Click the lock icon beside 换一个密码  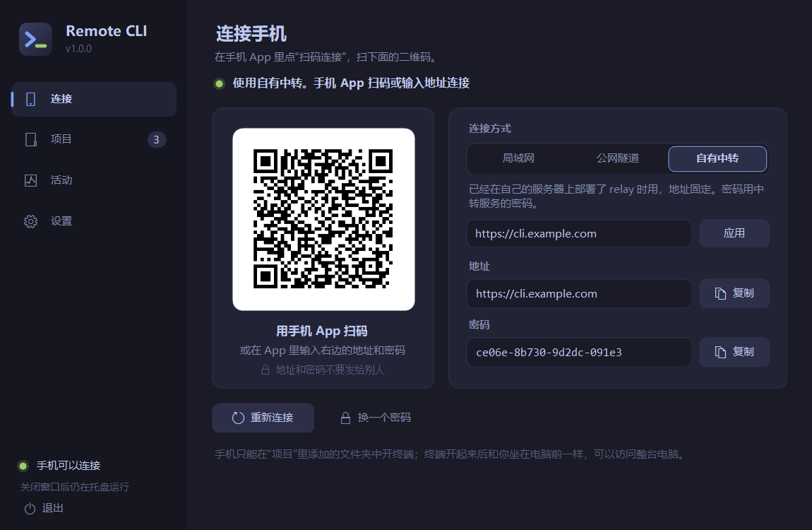click(x=345, y=418)
